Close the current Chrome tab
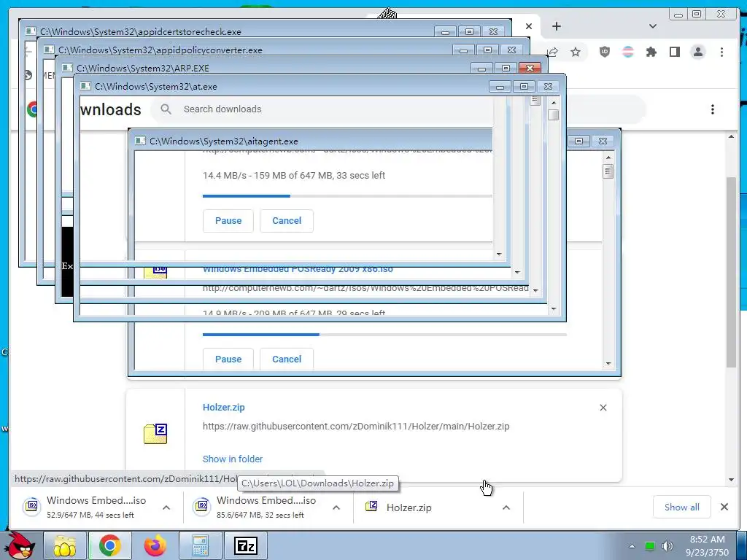747x560 pixels. click(529, 26)
